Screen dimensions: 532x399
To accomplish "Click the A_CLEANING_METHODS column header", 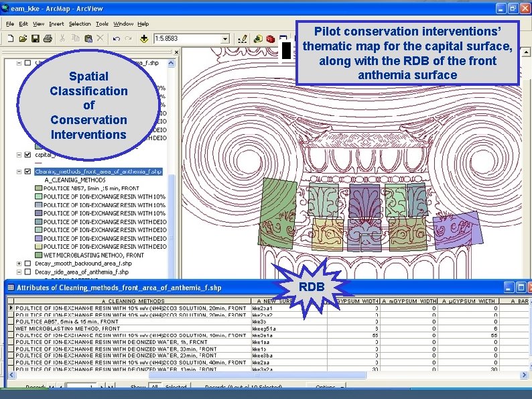I will coord(133,301).
